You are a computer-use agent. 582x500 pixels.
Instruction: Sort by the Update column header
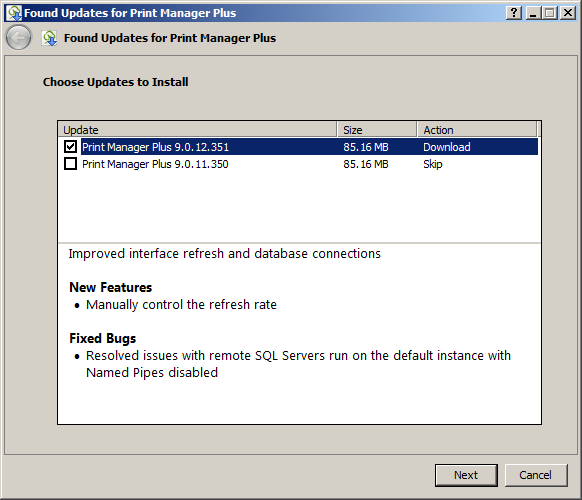click(x=198, y=130)
